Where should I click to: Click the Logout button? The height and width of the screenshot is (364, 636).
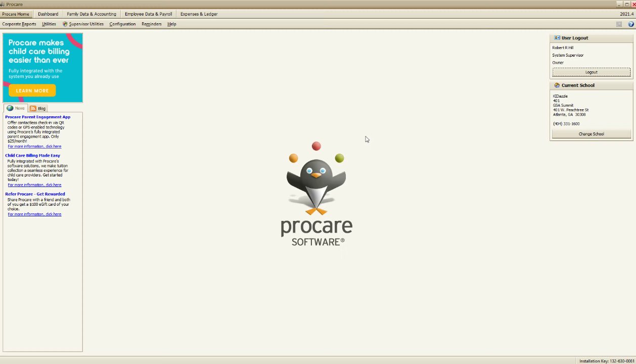tap(592, 72)
